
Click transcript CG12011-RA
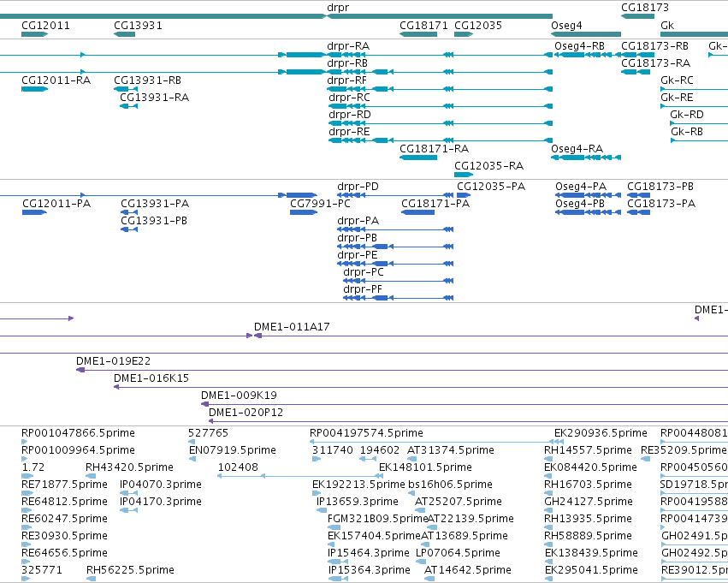[x=56, y=80]
